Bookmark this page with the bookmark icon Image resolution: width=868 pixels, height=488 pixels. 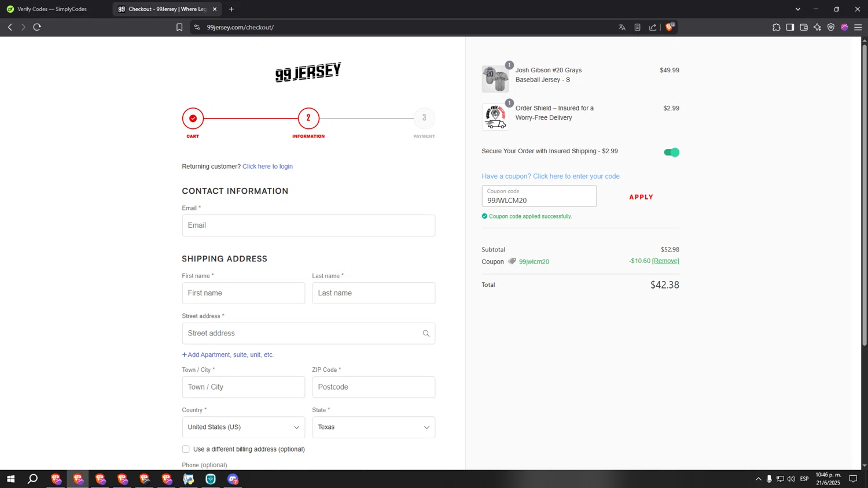[x=179, y=27]
